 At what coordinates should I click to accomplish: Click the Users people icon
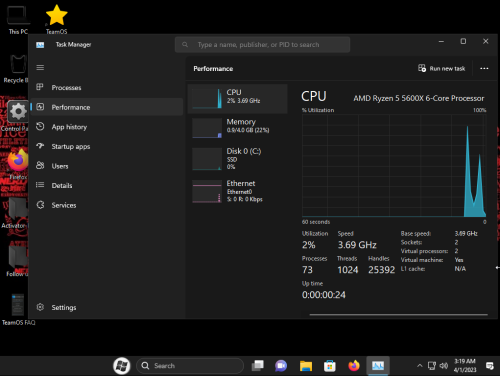pyautogui.click(x=40, y=165)
